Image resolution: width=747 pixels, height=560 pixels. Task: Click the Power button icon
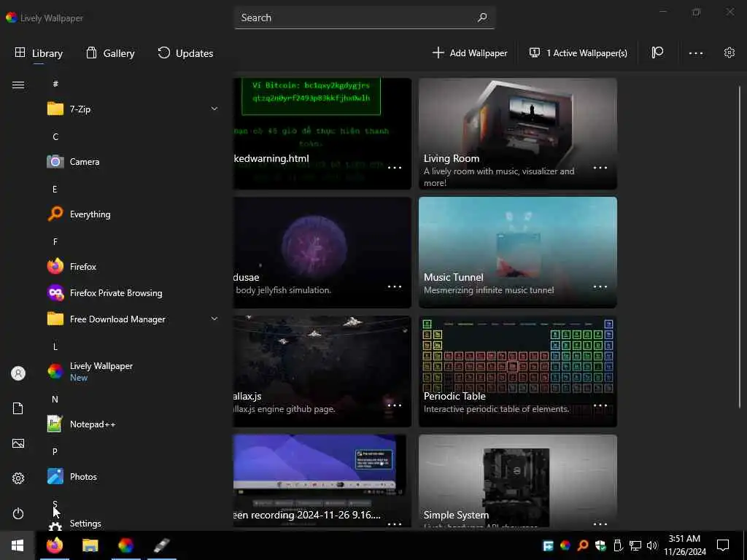coord(18,513)
